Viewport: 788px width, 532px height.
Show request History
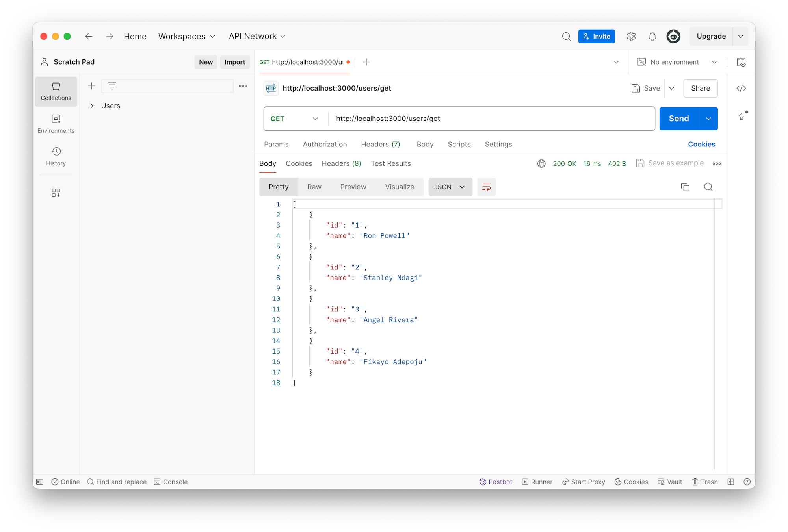pos(56,156)
